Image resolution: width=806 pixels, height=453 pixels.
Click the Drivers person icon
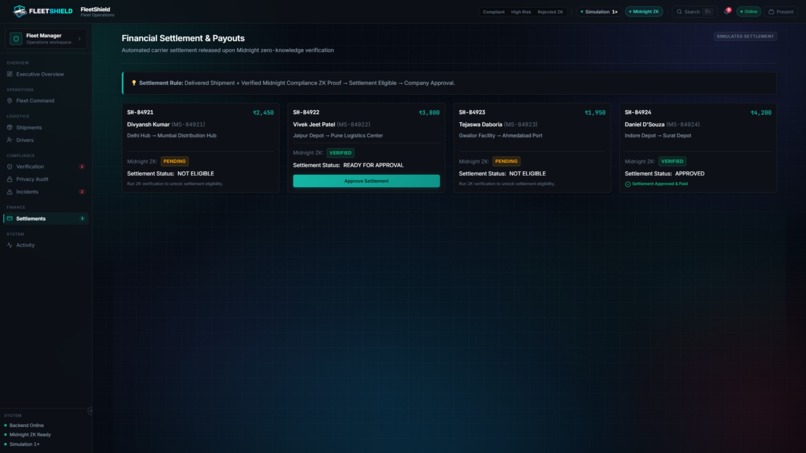tap(9, 140)
